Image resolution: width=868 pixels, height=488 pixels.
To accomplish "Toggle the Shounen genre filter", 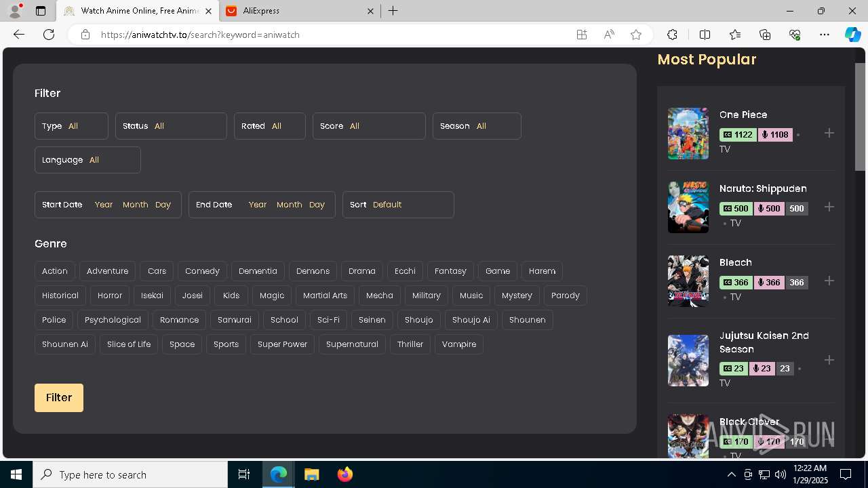I will tap(527, 320).
